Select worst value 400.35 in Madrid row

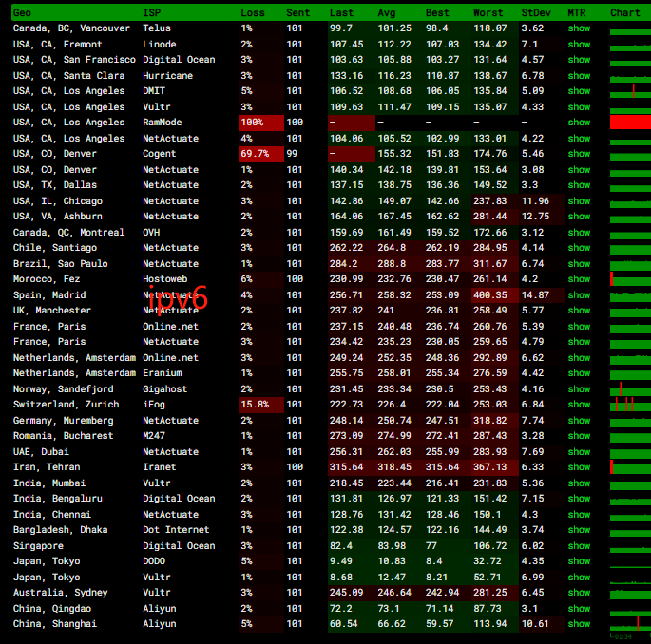pyautogui.click(x=489, y=295)
